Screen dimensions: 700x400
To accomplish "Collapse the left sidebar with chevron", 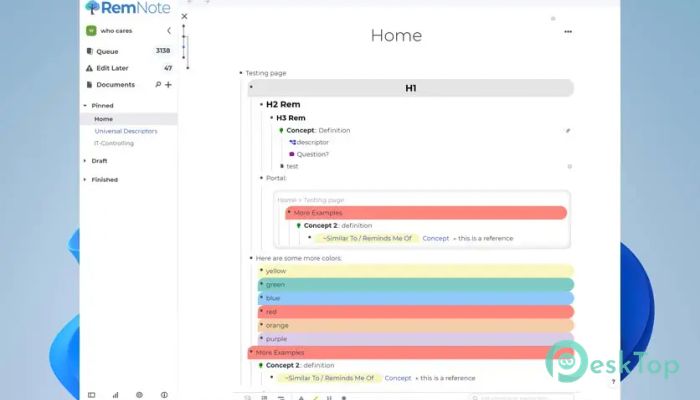I will 168,31.
